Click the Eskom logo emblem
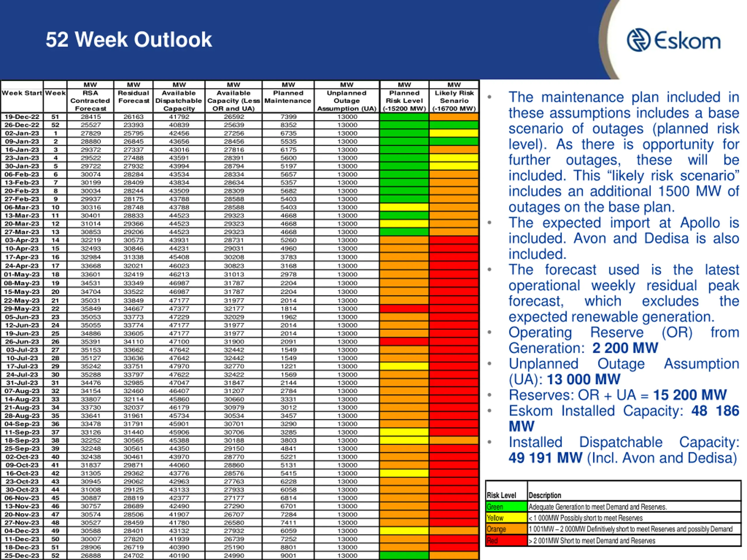747x560 pixels. (638, 40)
